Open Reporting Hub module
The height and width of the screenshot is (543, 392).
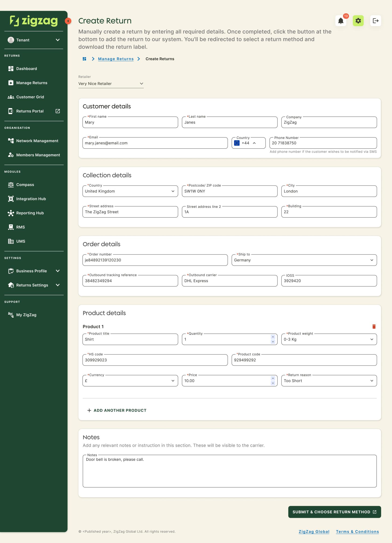click(x=30, y=213)
